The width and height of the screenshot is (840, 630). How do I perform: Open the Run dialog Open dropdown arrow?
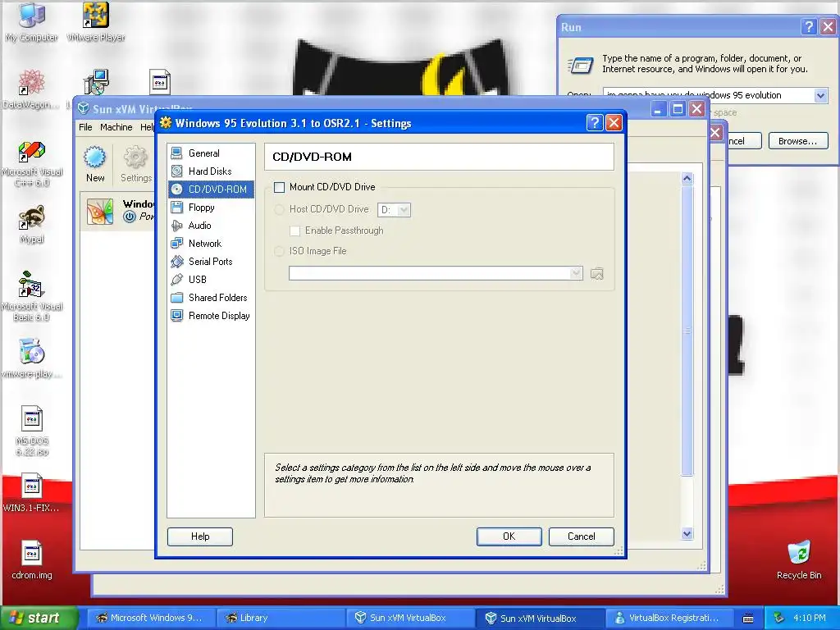pos(820,96)
